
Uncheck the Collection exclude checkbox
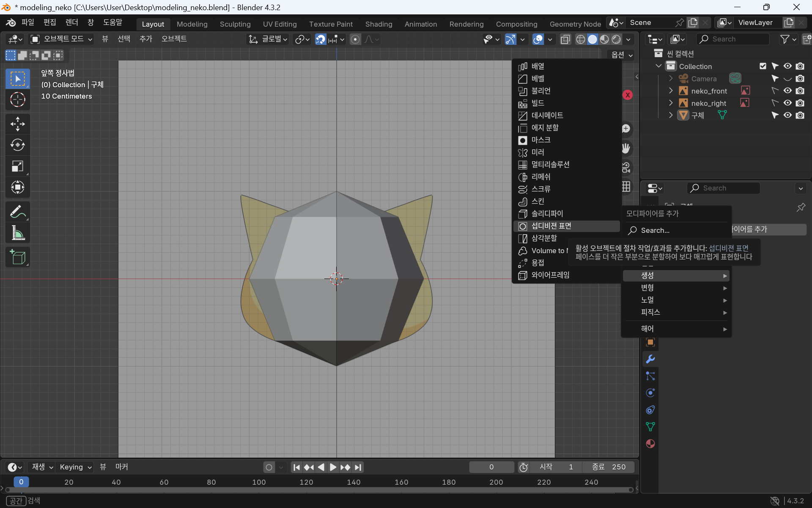click(x=763, y=66)
